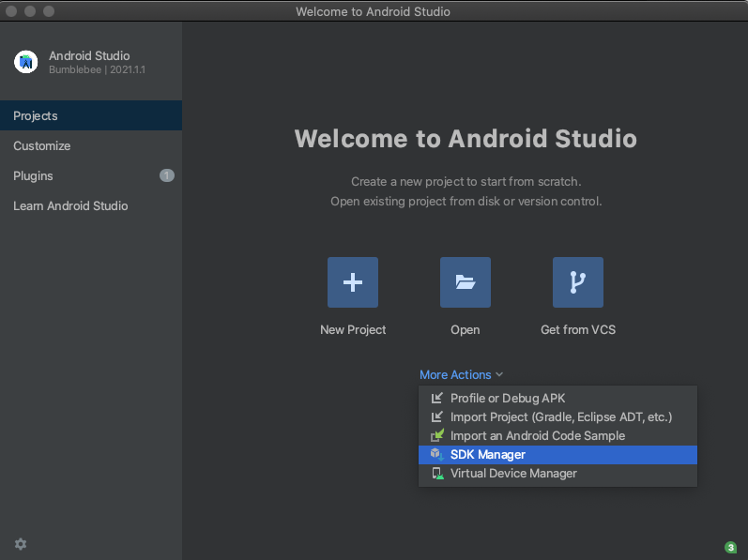The image size is (748, 560).
Task: Choose Import Project (Gradle, Eclipse ADT, etc.)
Action: 557,417
